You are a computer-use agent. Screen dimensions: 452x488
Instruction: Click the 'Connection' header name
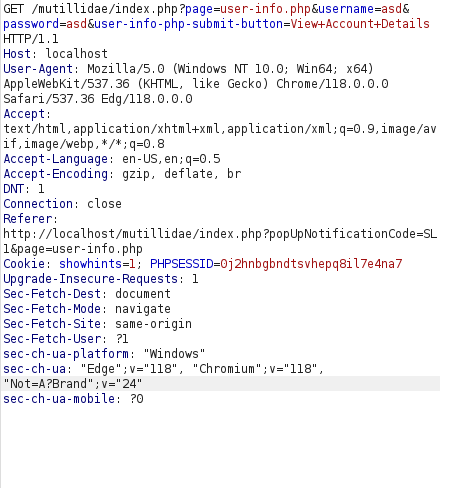click(38, 204)
